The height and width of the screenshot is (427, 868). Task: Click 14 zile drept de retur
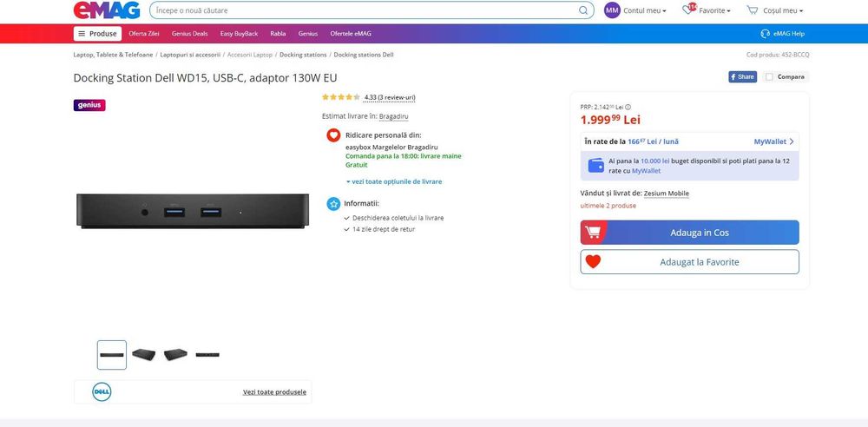pyautogui.click(x=383, y=229)
